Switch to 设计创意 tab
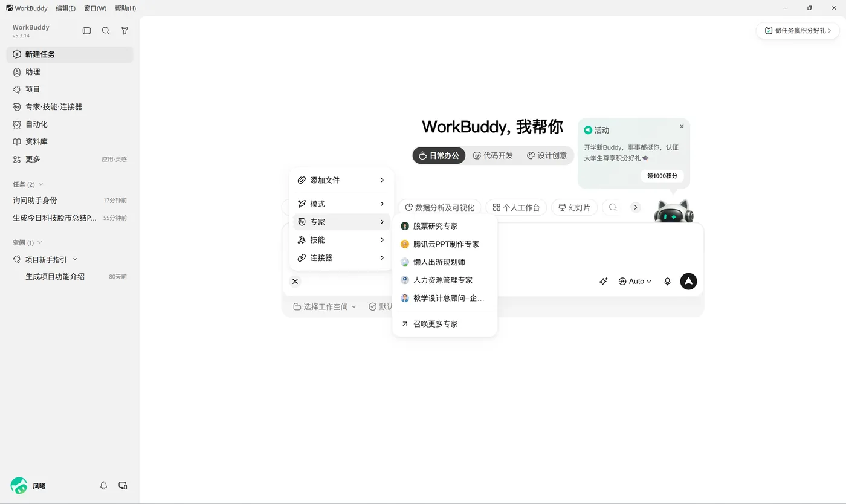 click(547, 156)
